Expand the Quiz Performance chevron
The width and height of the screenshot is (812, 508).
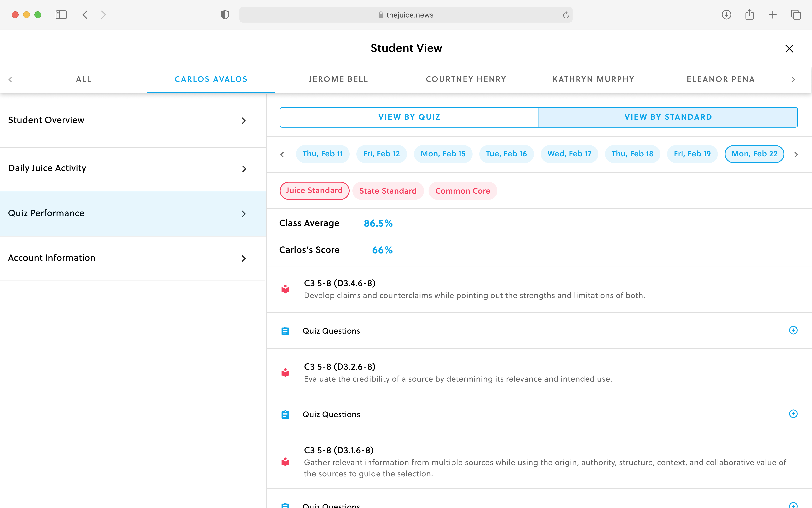coord(244,214)
